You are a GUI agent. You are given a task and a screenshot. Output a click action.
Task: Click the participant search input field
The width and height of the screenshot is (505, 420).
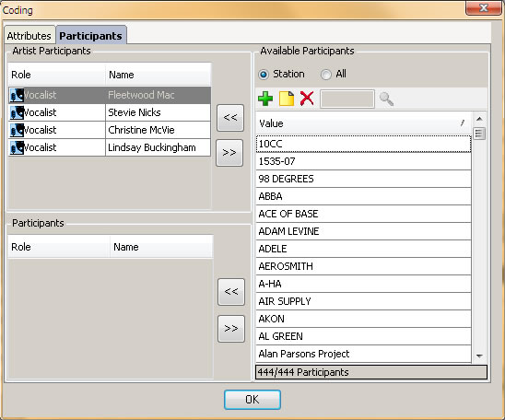click(347, 99)
